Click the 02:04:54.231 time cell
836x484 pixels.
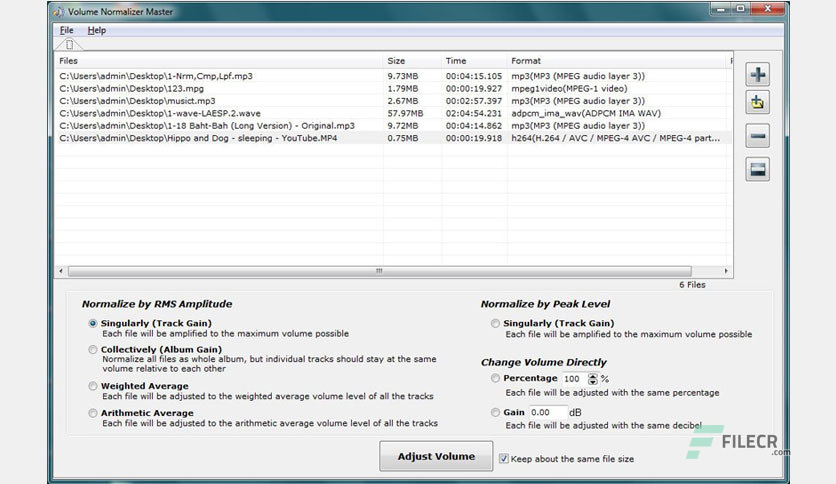point(474,113)
